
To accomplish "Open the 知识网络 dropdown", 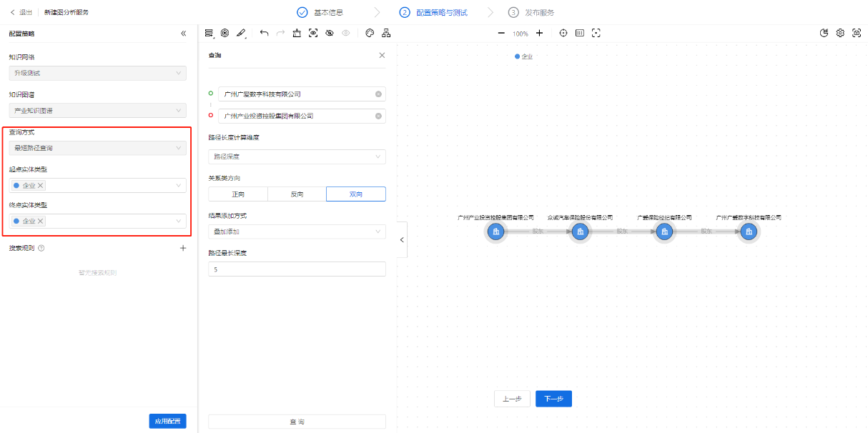I will pyautogui.click(x=98, y=73).
